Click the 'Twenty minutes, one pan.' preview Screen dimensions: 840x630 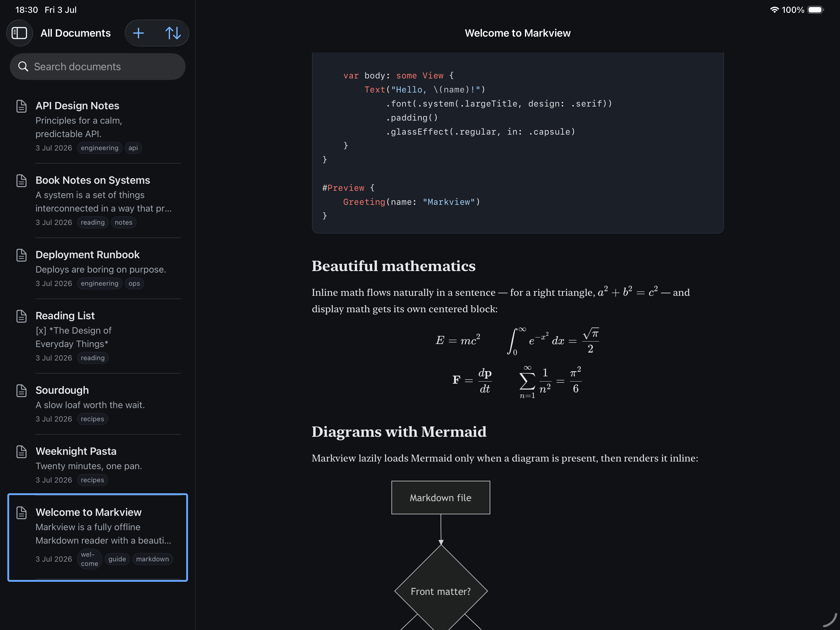(89, 466)
